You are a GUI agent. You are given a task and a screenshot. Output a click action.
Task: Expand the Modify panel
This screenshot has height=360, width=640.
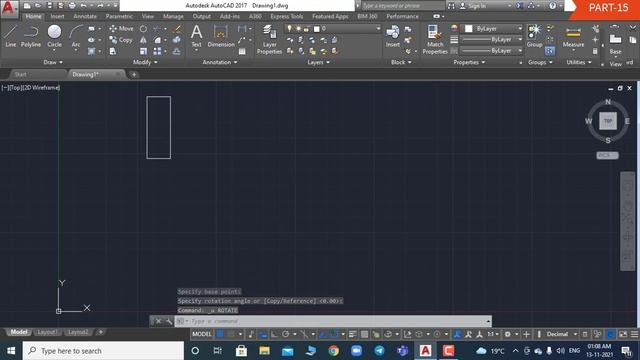(145, 62)
